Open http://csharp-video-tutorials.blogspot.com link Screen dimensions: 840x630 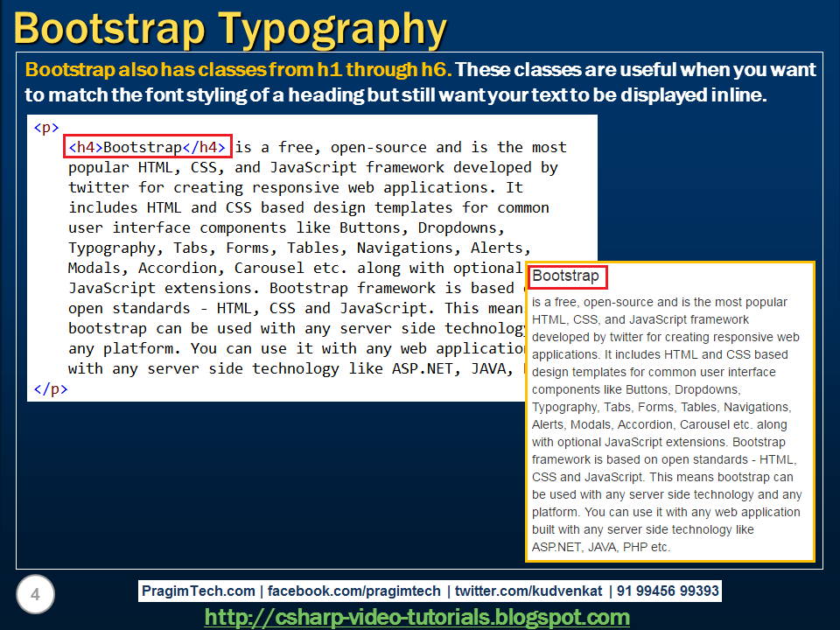click(x=418, y=615)
